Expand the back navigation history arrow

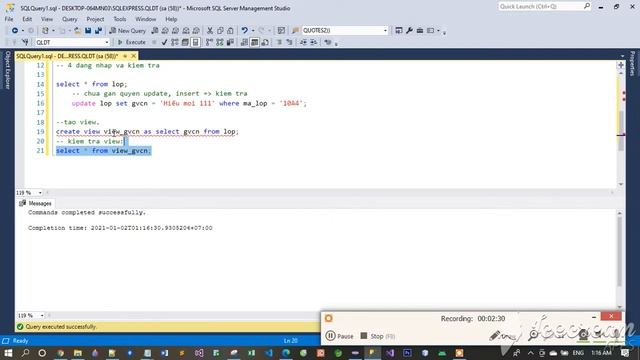[x=23, y=31]
